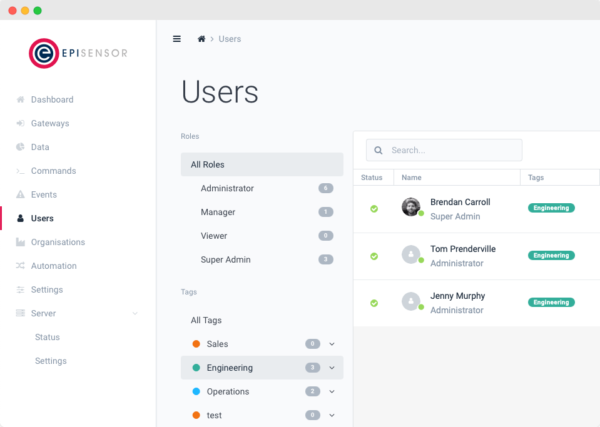Click the home breadcrumb icon

tap(202, 39)
